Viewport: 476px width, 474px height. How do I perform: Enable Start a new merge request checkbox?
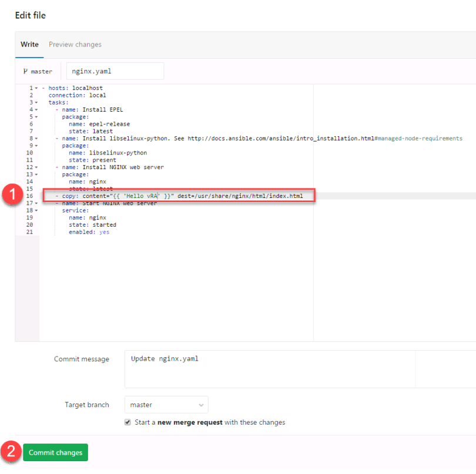pyautogui.click(x=128, y=422)
